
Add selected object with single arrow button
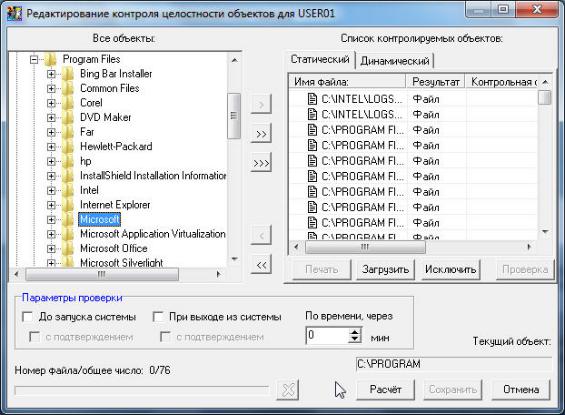[x=261, y=104]
